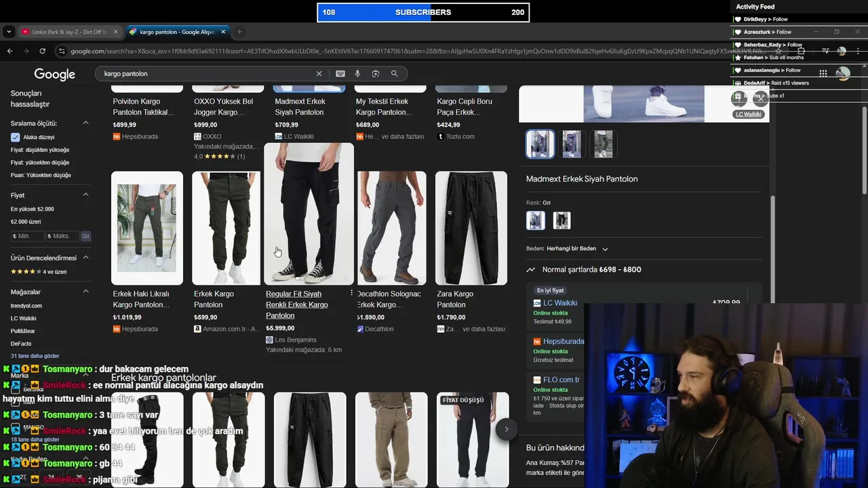Open a new browser tab
The height and width of the screenshot is (488, 868).
239,32
